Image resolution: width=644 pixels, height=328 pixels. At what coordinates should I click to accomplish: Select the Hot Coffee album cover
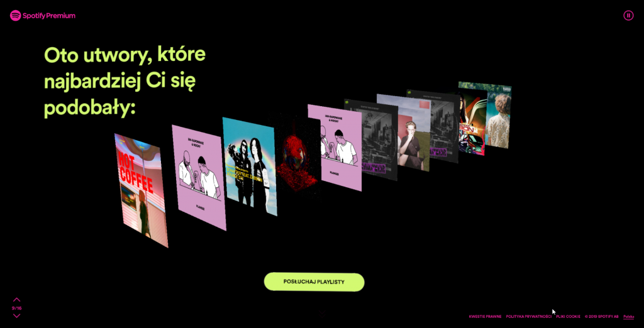(141, 190)
